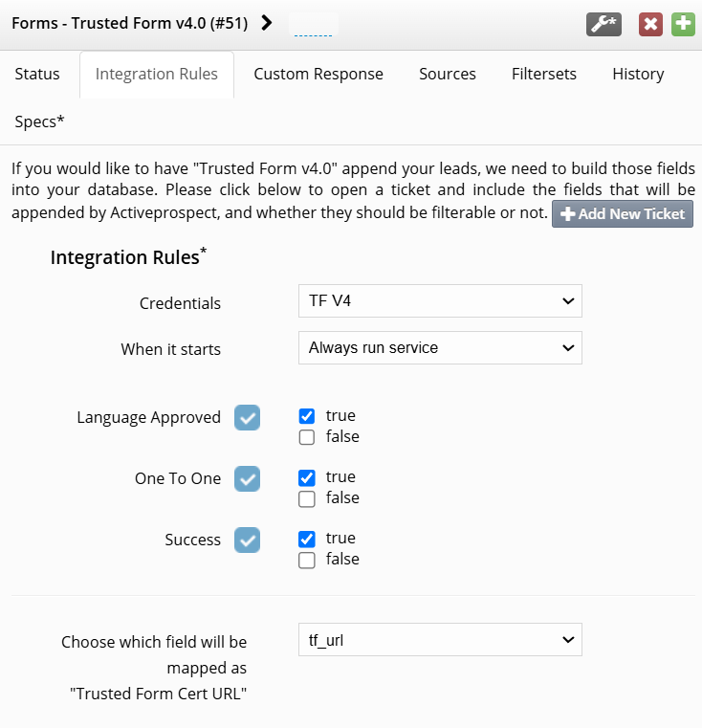This screenshot has height=728, width=702.
Task: Check the Success false checkbox
Action: point(307,561)
